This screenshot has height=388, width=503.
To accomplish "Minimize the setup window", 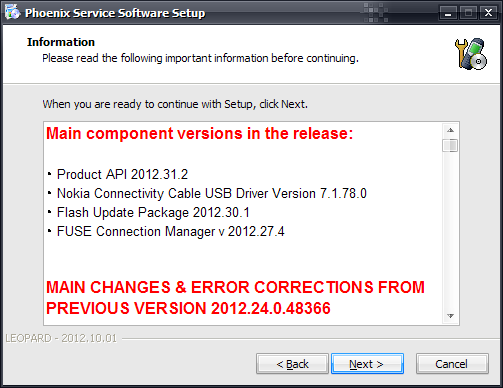I will pyautogui.click(x=448, y=13).
